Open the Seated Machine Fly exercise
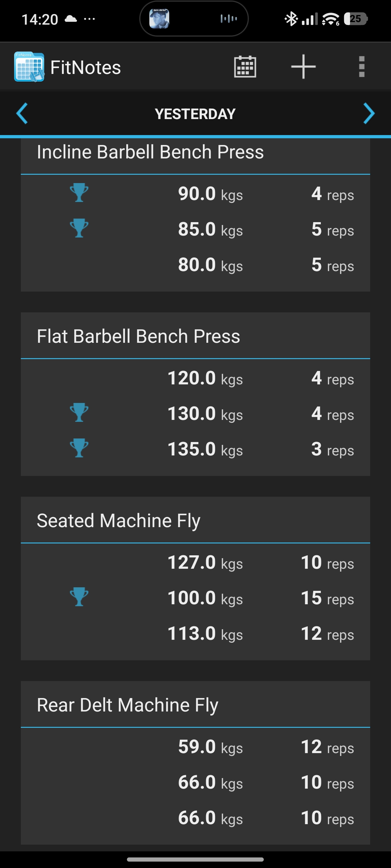Screen dimensions: 391x868 (x=118, y=521)
